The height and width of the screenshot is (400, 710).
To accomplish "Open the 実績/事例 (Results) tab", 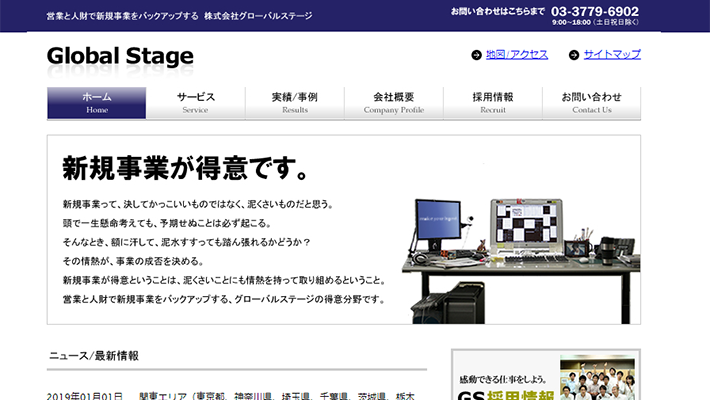I will point(295,103).
